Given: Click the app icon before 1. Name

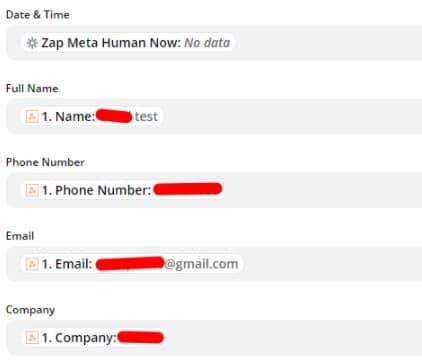Looking at the screenshot, I should 32,116.
